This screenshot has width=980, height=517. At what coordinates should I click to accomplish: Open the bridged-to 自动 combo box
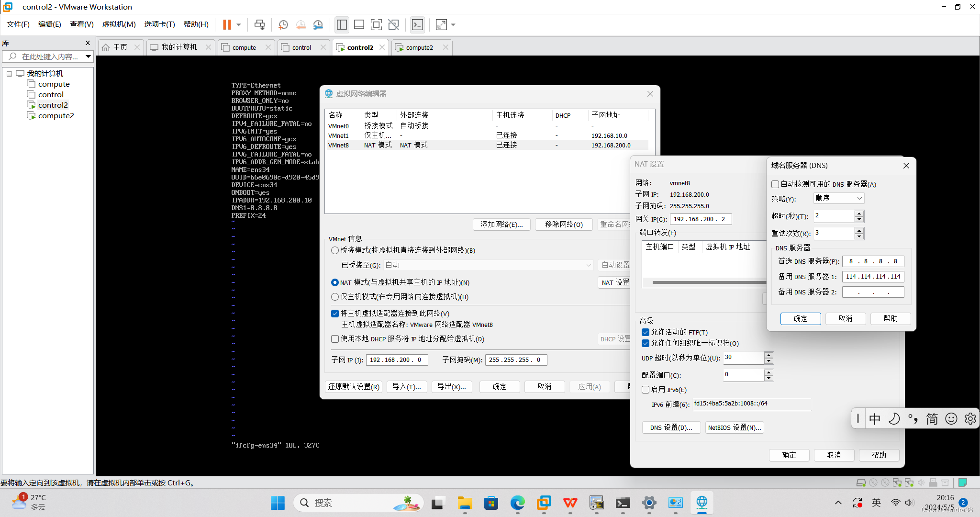click(489, 265)
